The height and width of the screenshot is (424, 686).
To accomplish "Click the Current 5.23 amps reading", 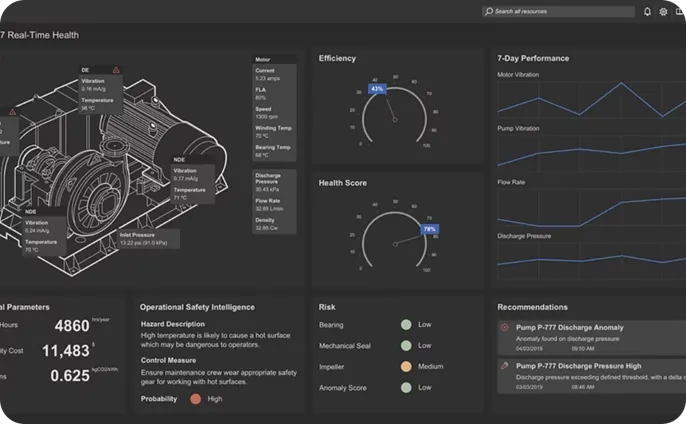I will 268,74.
